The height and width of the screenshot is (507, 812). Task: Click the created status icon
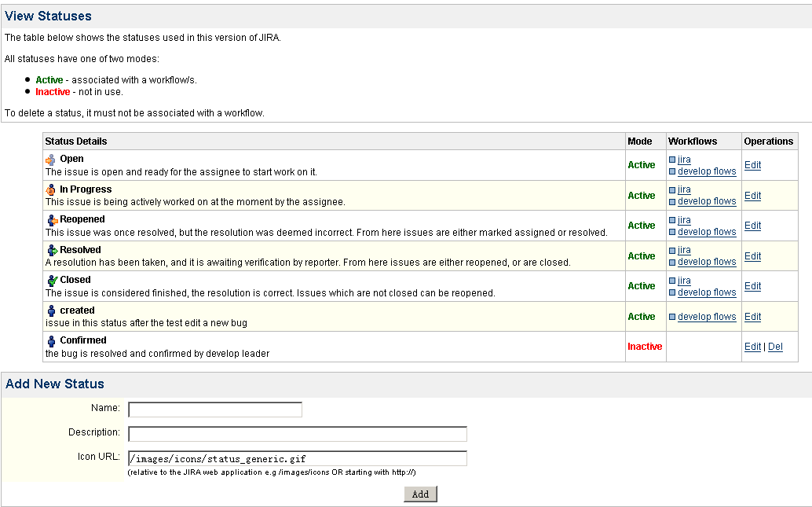(x=51, y=311)
